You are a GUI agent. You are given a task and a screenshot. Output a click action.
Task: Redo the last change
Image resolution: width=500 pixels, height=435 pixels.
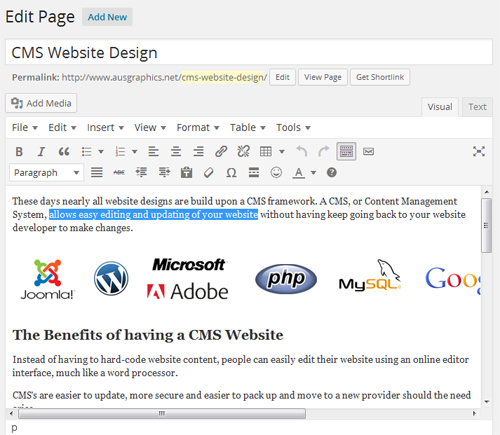point(324,152)
